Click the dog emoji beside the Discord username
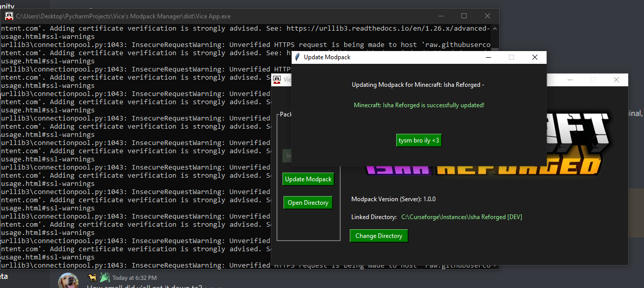This screenshot has height=288, width=644. [92, 278]
